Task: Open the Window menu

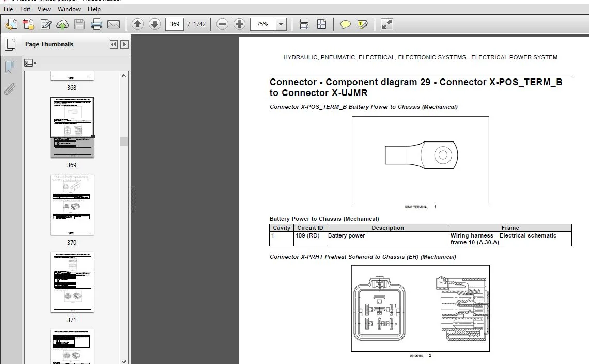Action: click(69, 9)
